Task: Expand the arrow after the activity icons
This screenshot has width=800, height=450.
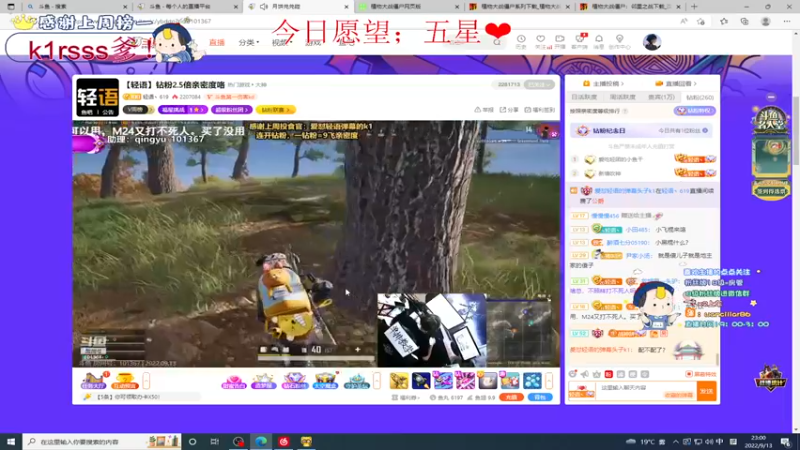Action: (377, 381)
